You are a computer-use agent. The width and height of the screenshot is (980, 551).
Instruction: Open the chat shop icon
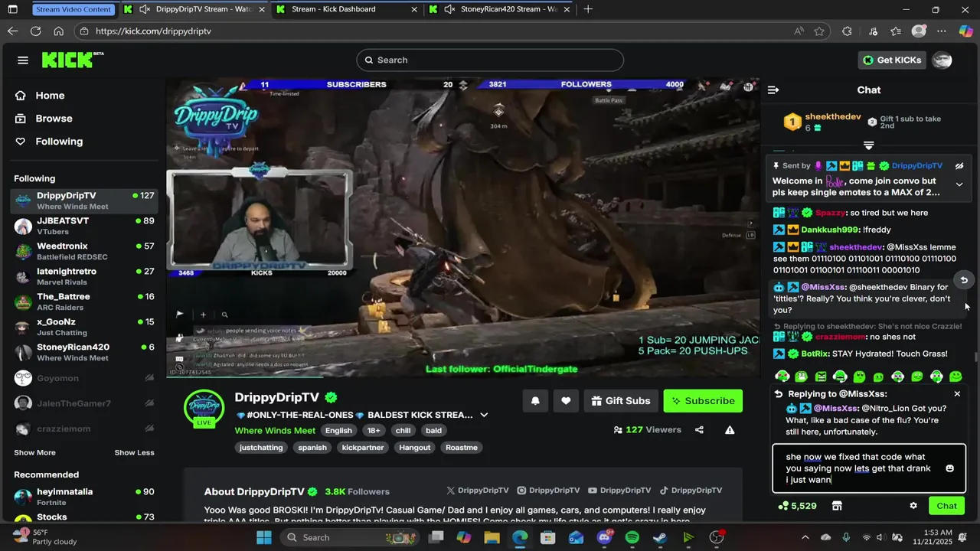point(837,506)
